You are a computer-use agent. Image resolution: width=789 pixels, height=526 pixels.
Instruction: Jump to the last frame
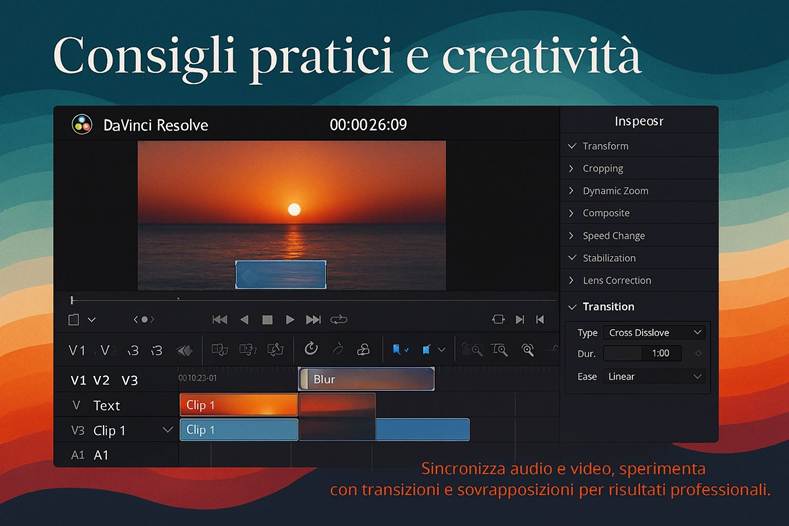point(313,320)
